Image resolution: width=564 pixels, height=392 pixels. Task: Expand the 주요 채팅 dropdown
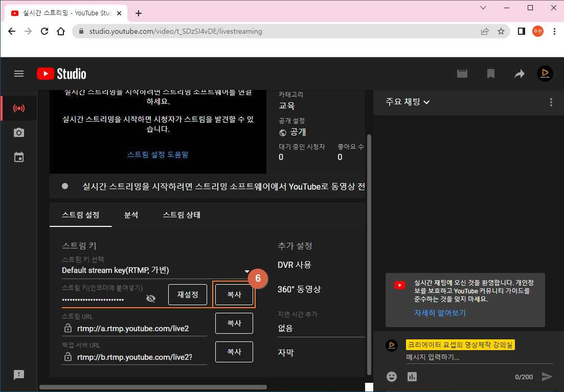coord(408,102)
